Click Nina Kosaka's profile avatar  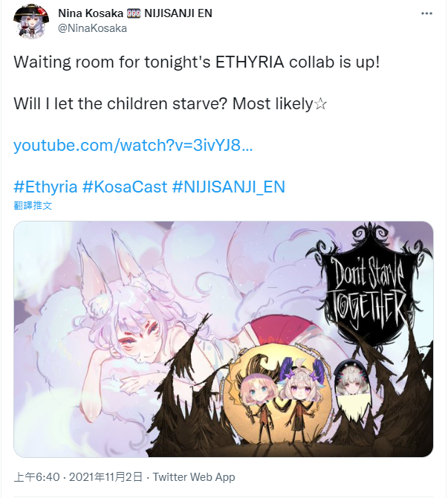pyautogui.click(x=31, y=22)
